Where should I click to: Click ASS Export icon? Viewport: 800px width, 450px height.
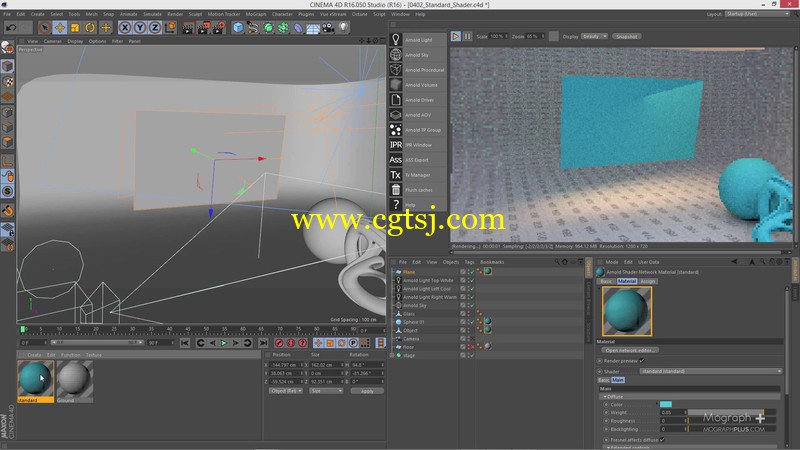click(395, 160)
